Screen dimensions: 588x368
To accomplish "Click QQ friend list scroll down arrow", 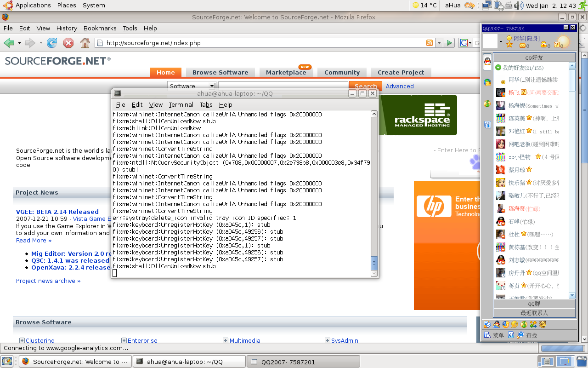I will [572, 295].
